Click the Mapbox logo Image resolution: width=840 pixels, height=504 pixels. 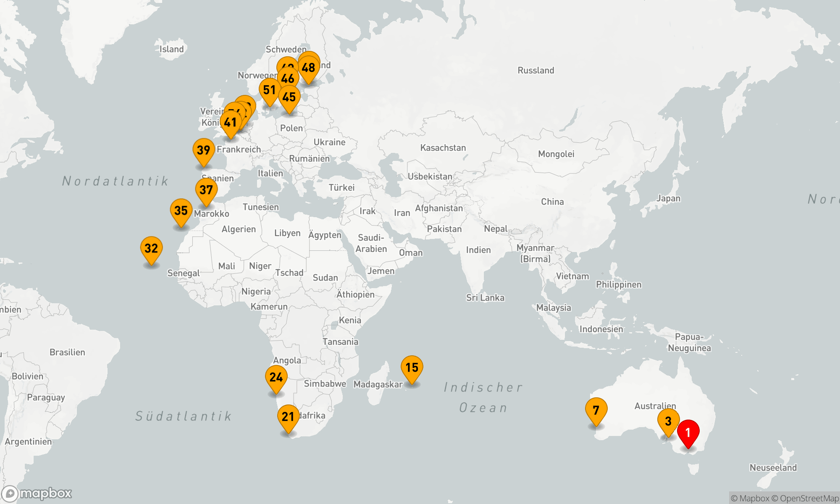(x=37, y=493)
